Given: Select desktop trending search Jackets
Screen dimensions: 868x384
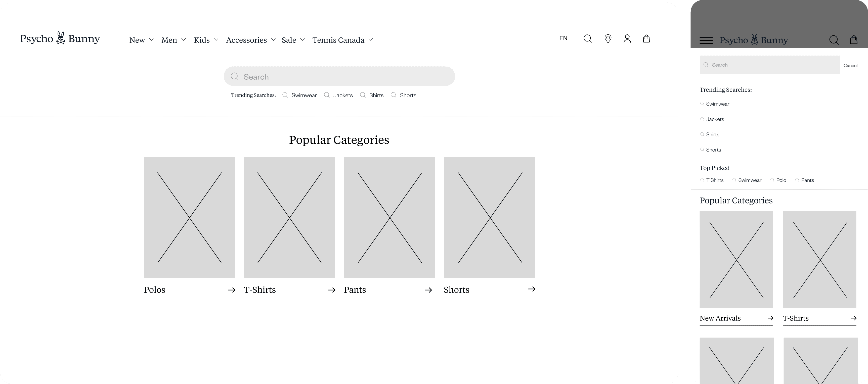Looking at the screenshot, I should (343, 95).
